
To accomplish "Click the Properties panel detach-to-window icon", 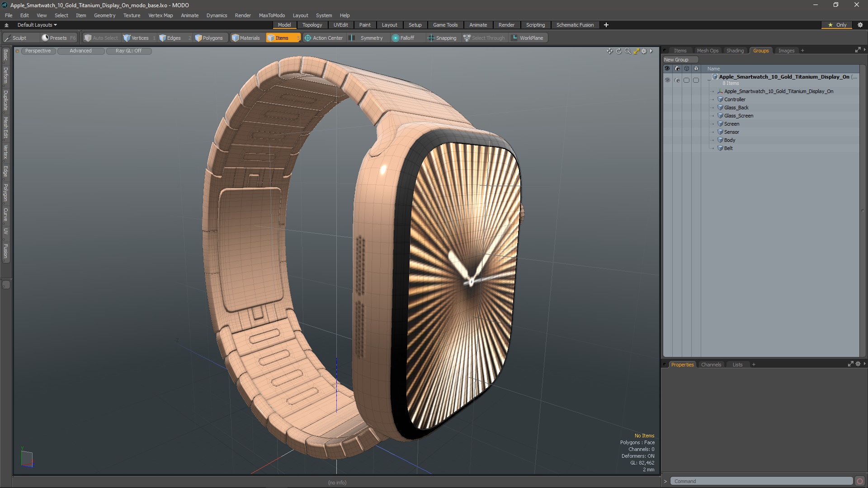I will click(x=850, y=364).
